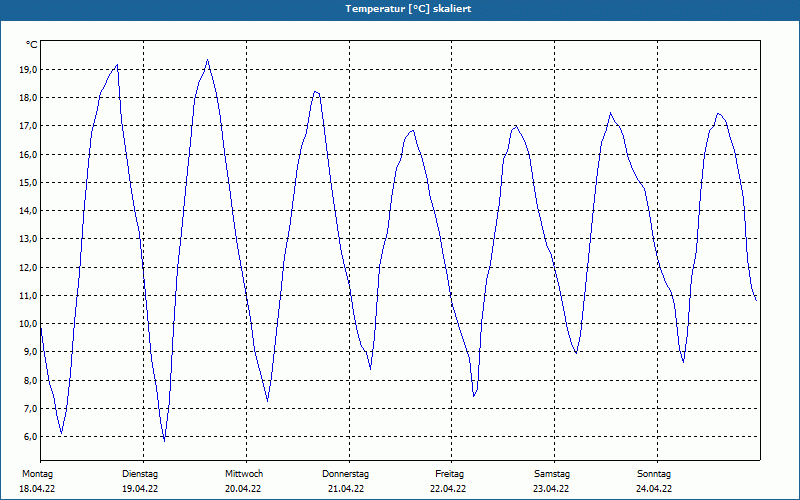Click the Samstag day label
The height and width of the screenshot is (500, 800).
pos(552,474)
